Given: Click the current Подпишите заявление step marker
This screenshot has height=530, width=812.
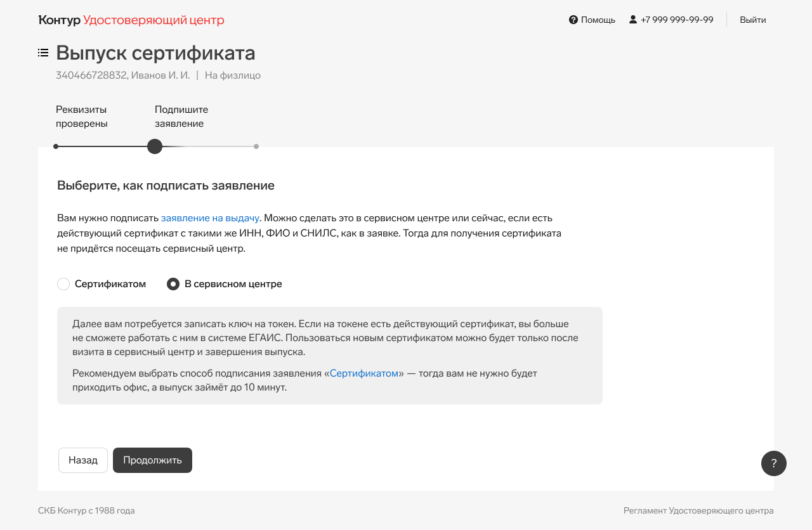Looking at the screenshot, I should pyautogui.click(x=155, y=146).
